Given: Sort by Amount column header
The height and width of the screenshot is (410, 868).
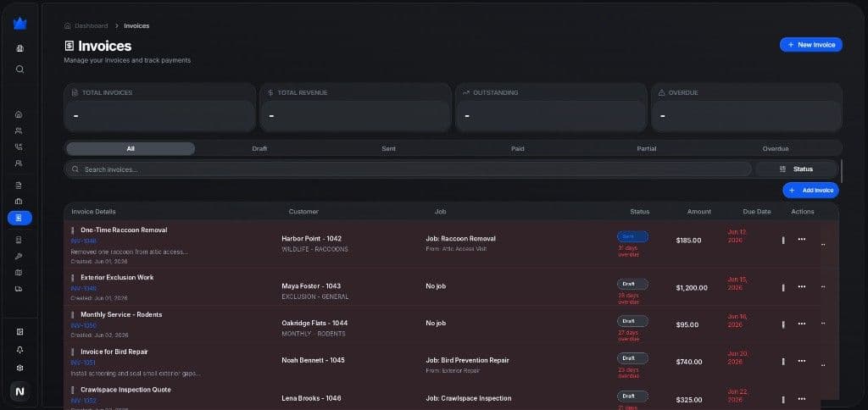Looking at the screenshot, I should point(699,212).
